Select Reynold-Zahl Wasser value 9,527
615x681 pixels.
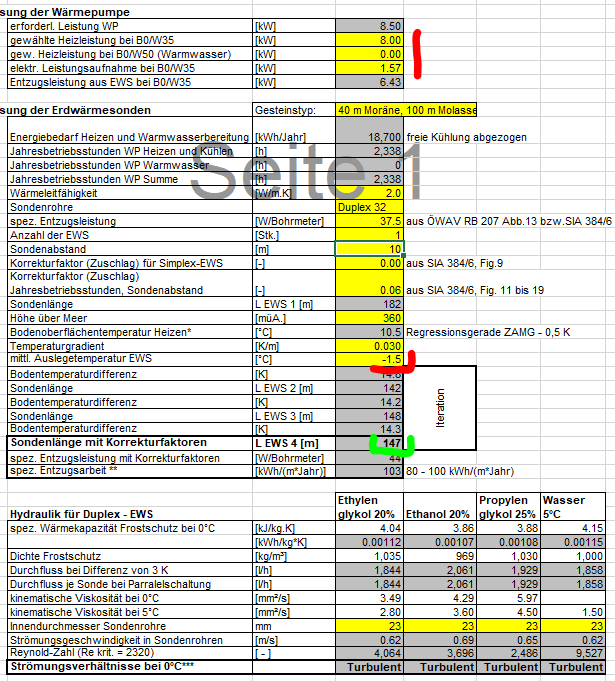point(573,653)
